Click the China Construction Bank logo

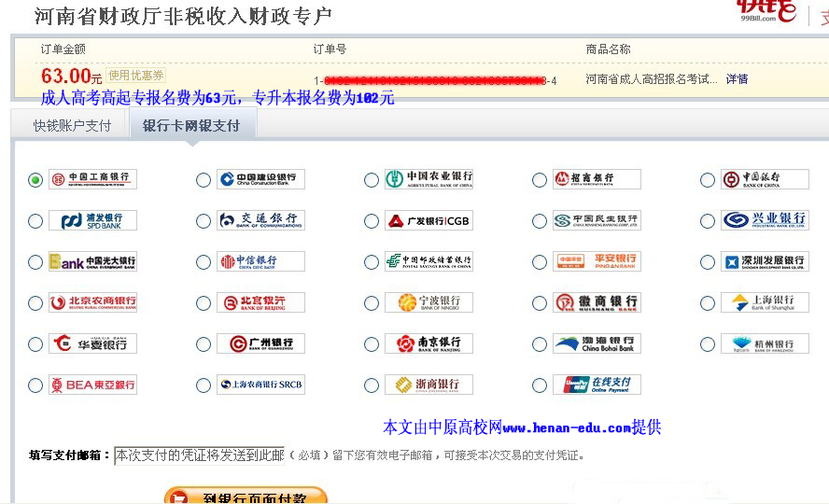[x=260, y=179]
